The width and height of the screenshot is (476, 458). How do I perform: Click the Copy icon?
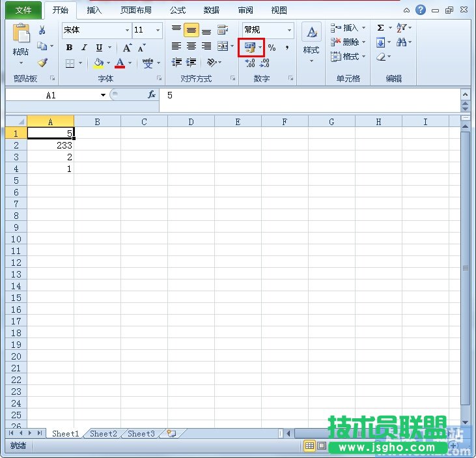click(x=42, y=46)
